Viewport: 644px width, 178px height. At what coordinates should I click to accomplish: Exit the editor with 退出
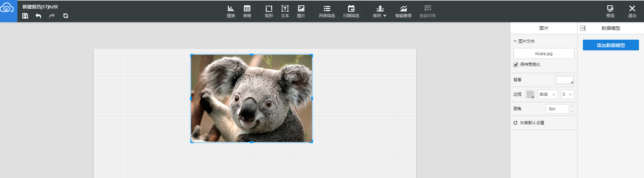click(x=632, y=11)
